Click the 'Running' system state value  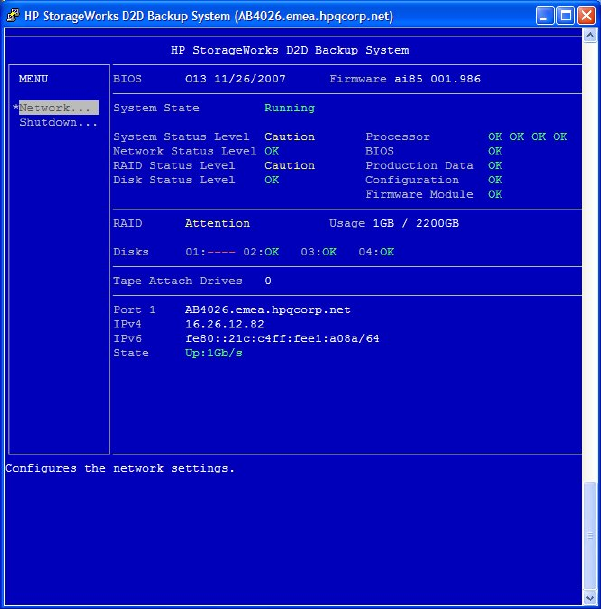pyautogui.click(x=289, y=108)
